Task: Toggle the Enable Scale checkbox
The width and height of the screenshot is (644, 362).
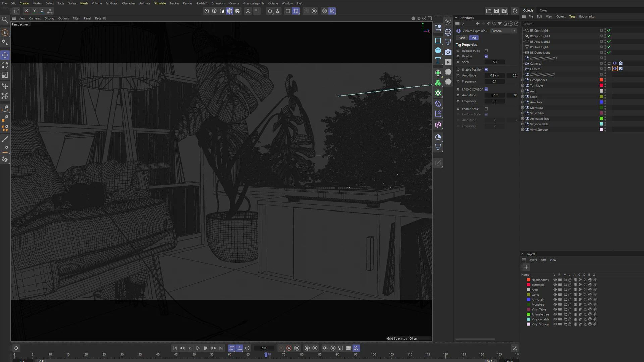Action: [x=486, y=109]
